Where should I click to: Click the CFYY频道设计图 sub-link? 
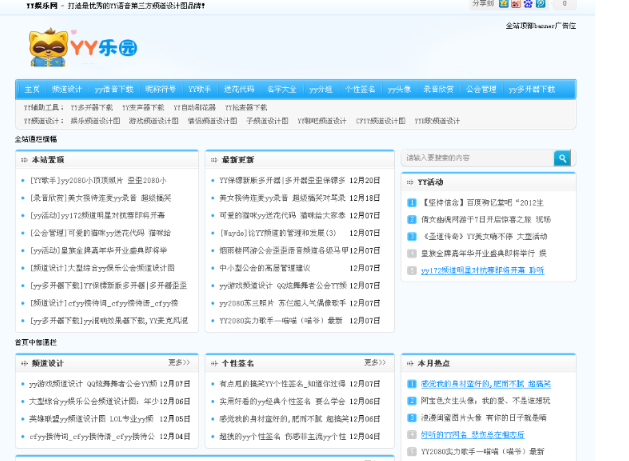(380, 121)
